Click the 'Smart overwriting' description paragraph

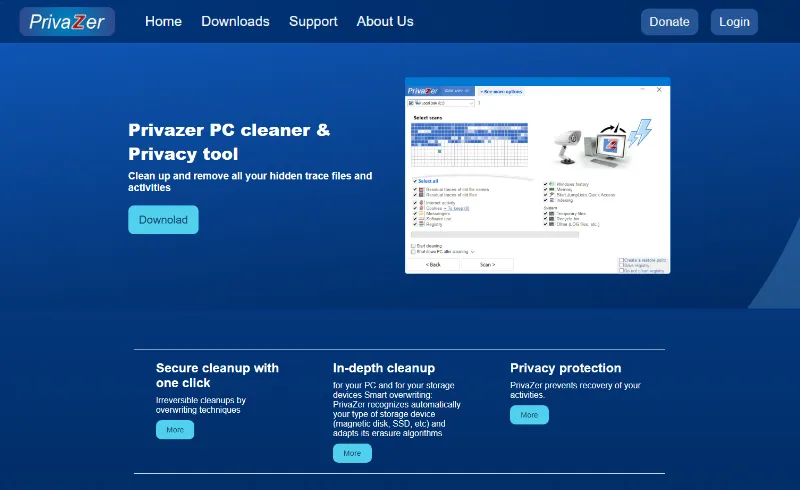coord(396,409)
